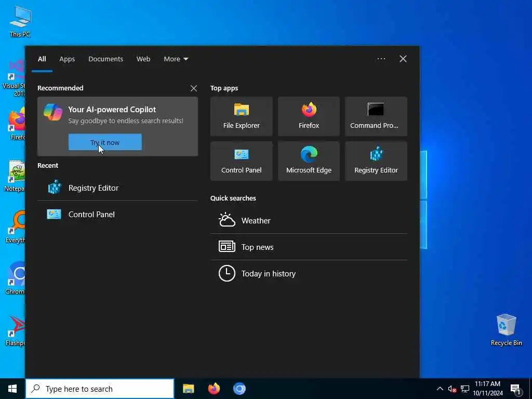Viewport: 532px width, 399px height.
Task: Open Registry Editor tile in Top apps
Action: [376, 161]
